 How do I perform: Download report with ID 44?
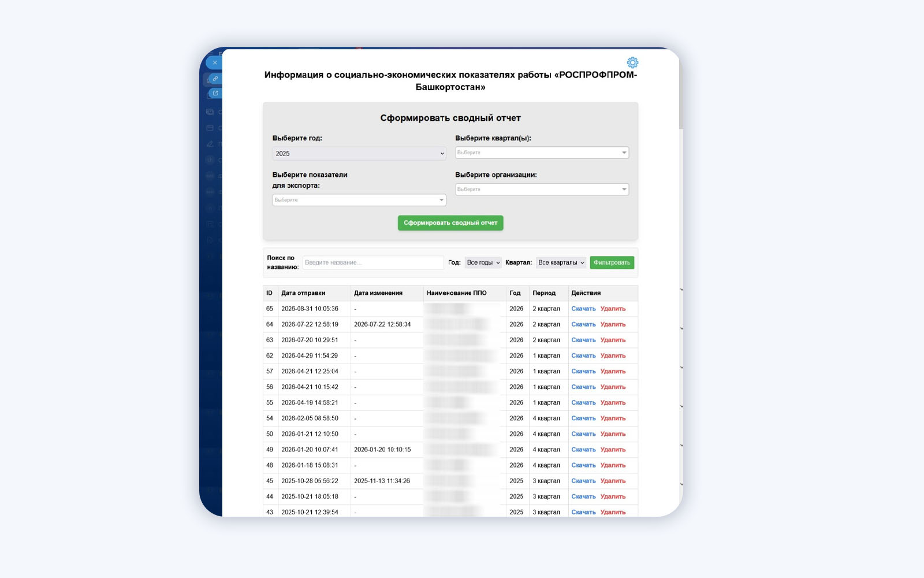point(583,496)
